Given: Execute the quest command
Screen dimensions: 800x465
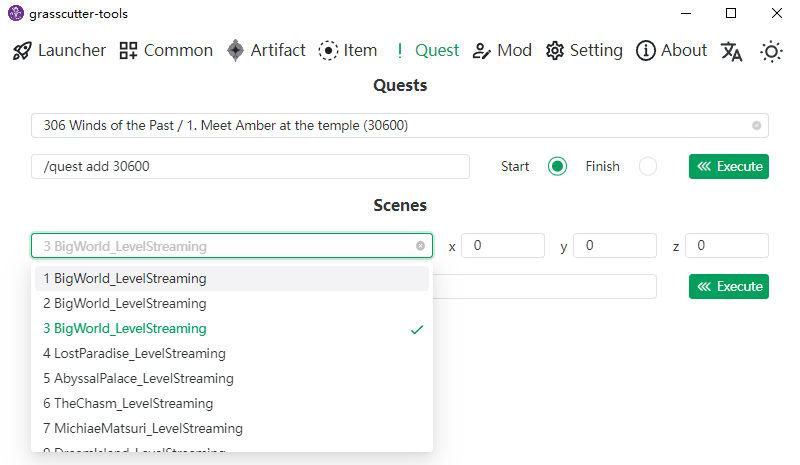Looking at the screenshot, I should tap(729, 166).
